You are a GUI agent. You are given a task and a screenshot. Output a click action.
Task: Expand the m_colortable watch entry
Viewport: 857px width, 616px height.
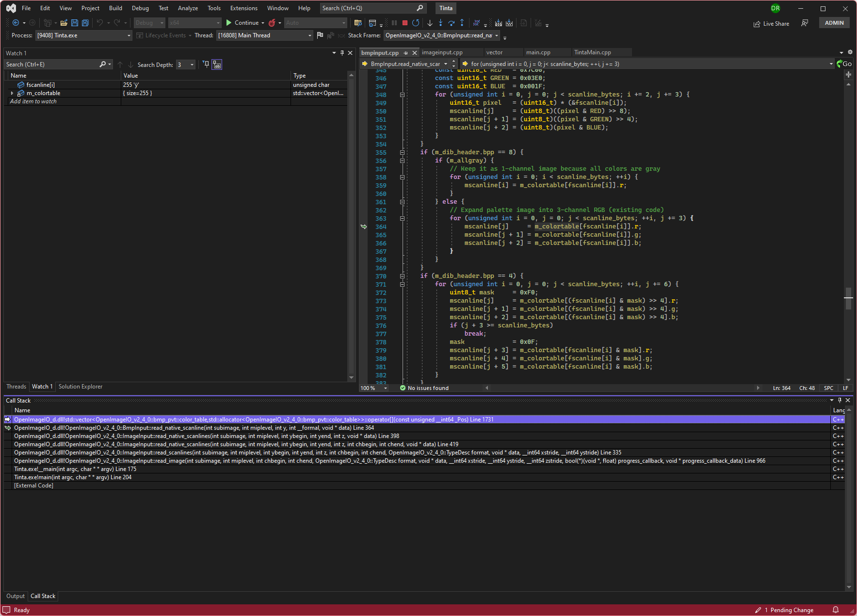(x=12, y=93)
